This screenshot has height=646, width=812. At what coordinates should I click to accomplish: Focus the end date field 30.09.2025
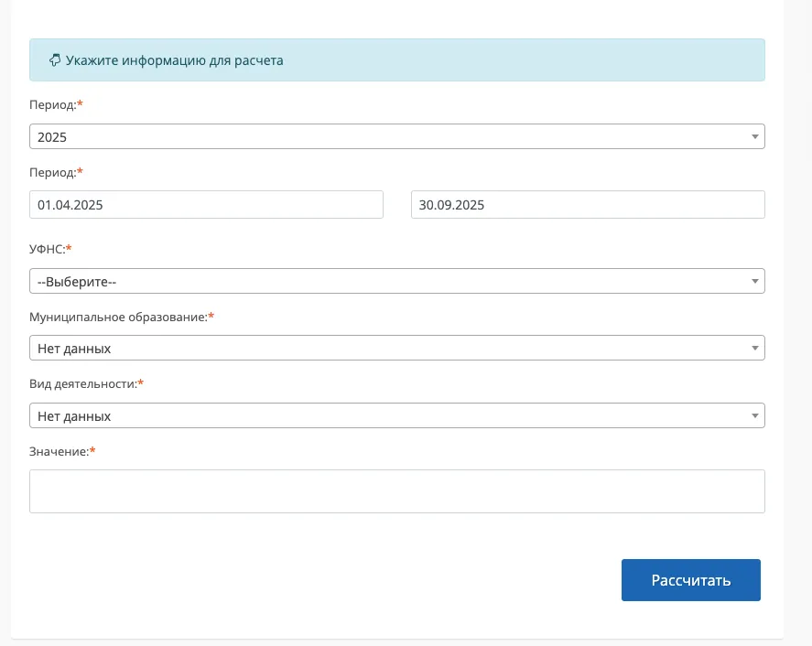588,205
